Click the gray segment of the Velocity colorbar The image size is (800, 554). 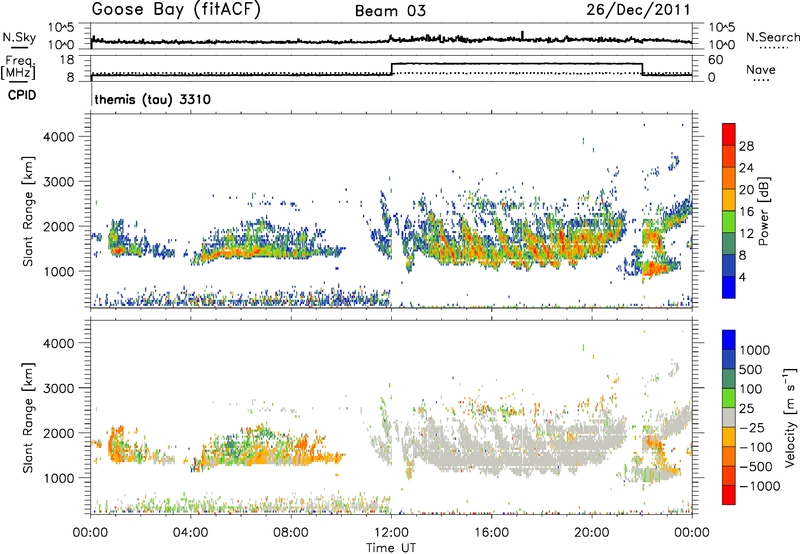coord(729,417)
